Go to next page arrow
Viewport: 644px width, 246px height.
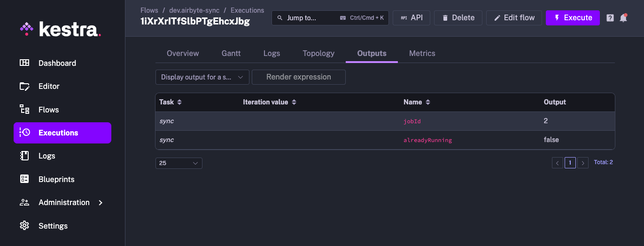(x=583, y=163)
